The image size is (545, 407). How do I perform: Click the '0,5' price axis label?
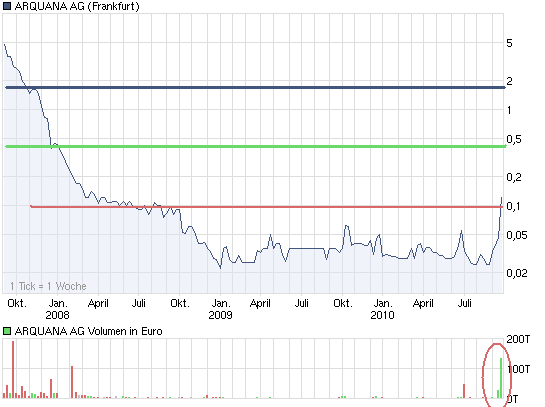(514, 139)
